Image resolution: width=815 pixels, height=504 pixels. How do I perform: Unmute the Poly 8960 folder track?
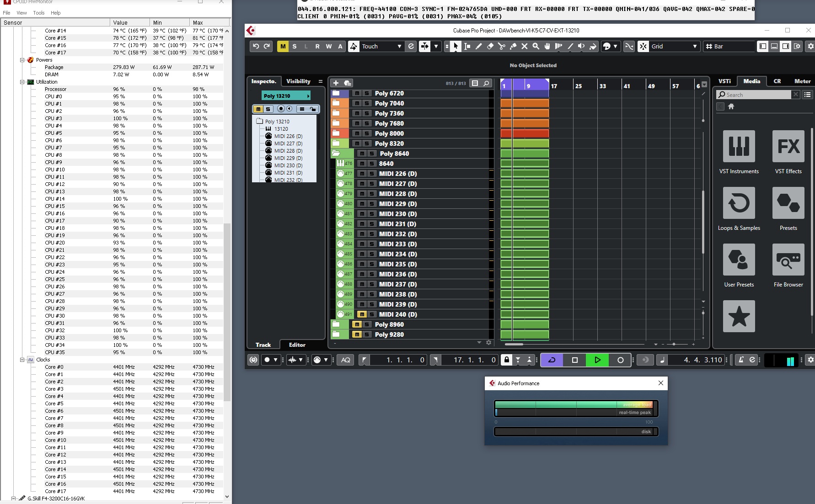(x=357, y=324)
